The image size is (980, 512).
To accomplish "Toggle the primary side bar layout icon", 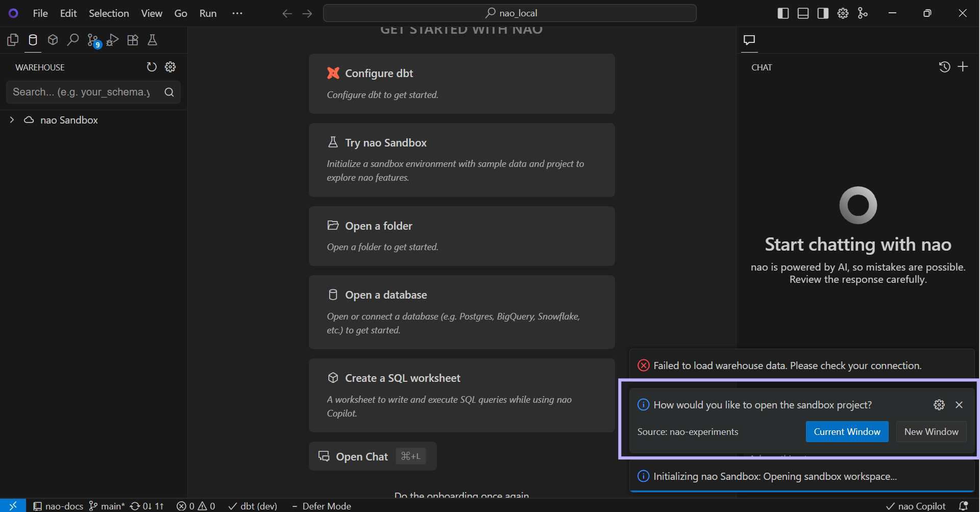I will click(783, 13).
